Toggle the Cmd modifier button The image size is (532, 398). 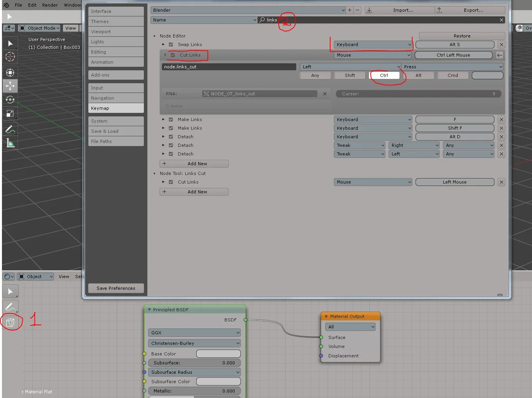[453, 75]
